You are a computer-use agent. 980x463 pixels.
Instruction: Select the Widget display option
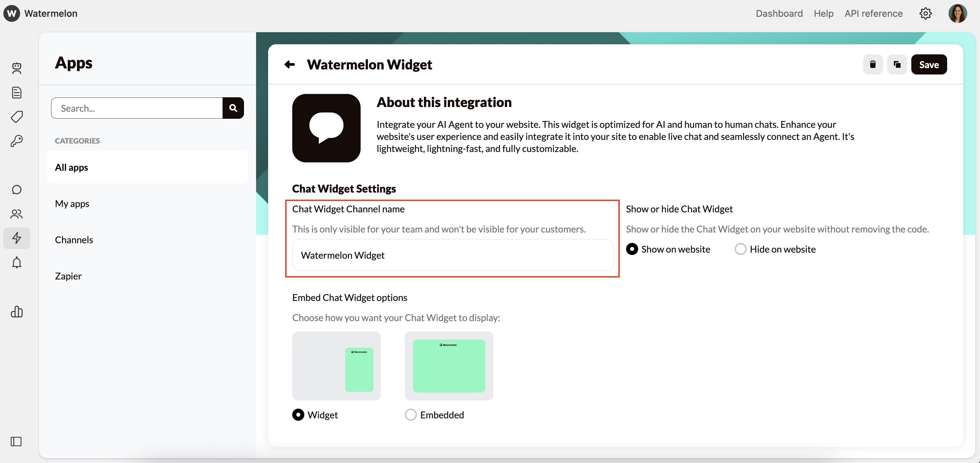(298, 415)
